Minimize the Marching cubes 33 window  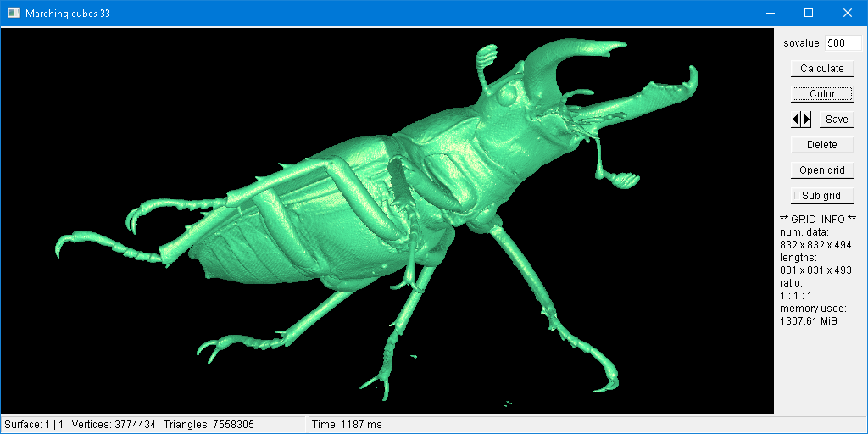click(x=770, y=14)
